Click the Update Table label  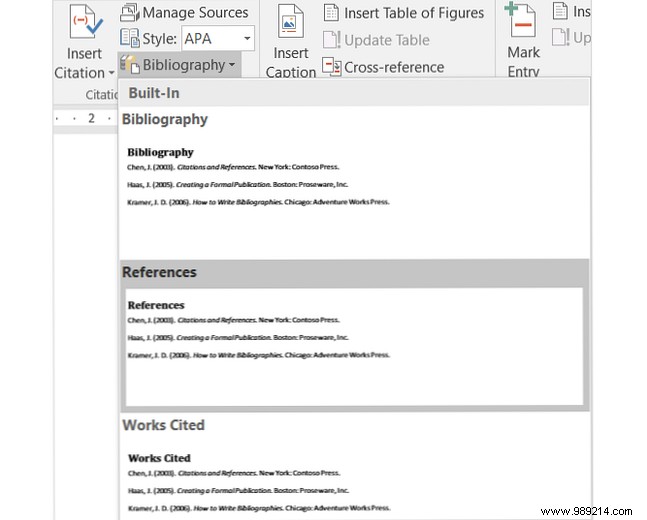click(387, 40)
